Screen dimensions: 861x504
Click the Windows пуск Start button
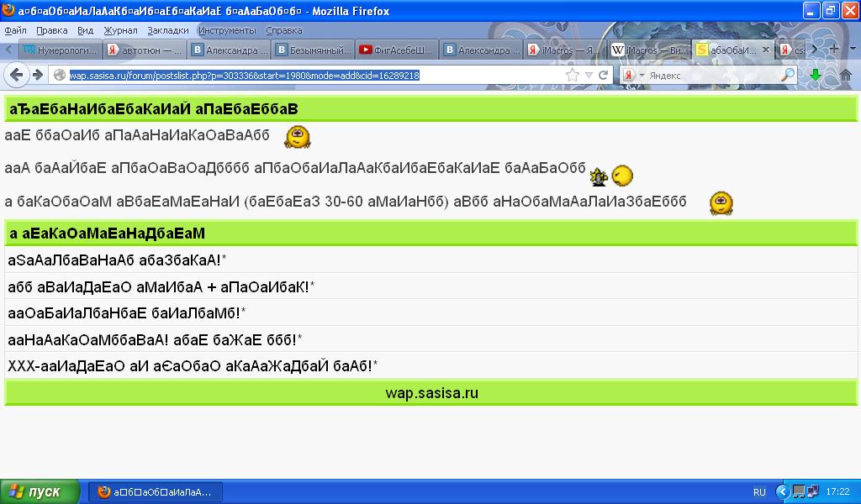pyautogui.click(x=40, y=491)
